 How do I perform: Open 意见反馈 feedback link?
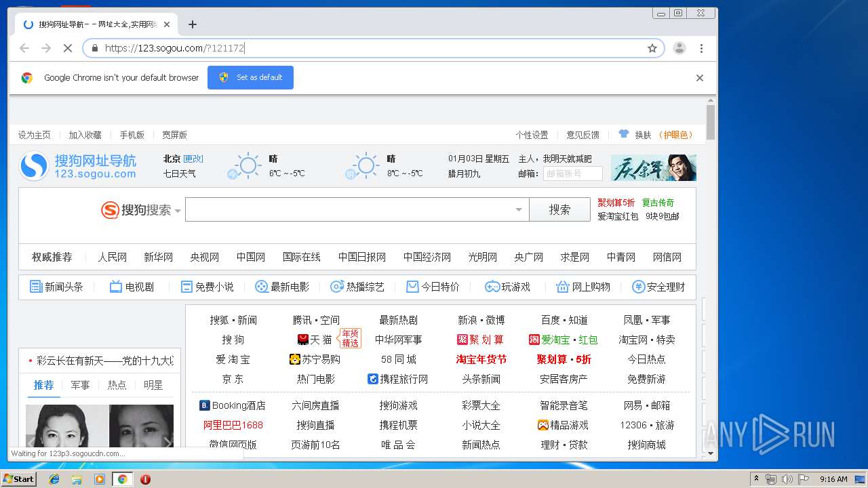coord(583,135)
